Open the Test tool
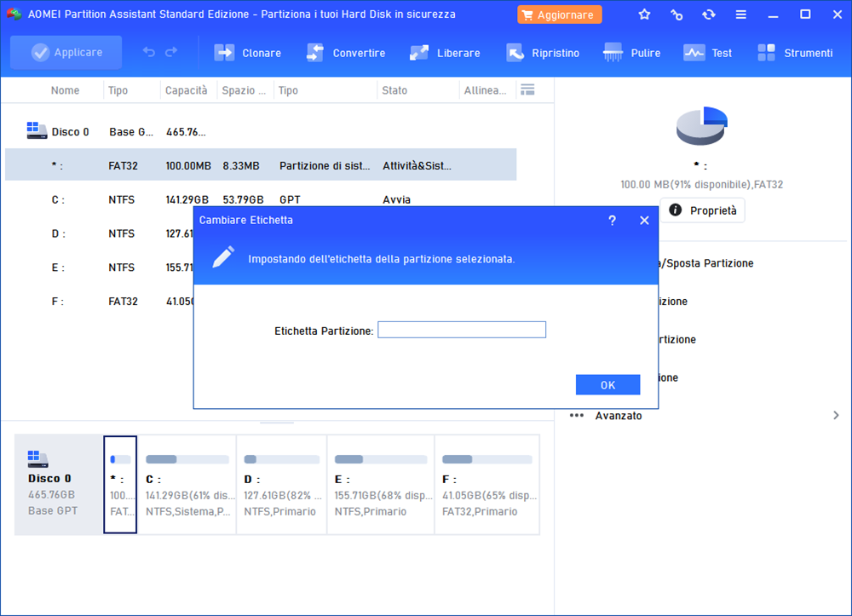 707,53
